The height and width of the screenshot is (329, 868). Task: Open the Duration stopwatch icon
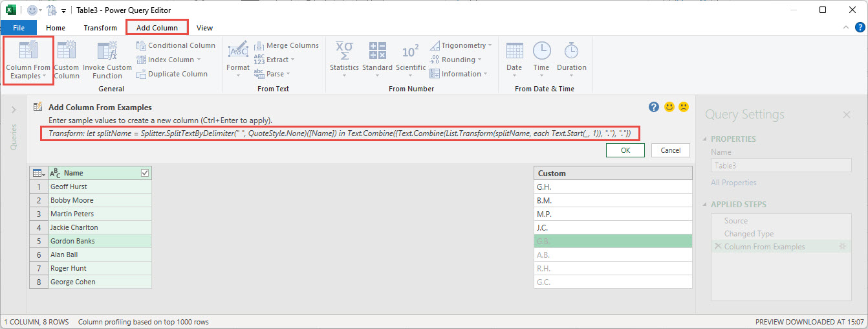571,51
